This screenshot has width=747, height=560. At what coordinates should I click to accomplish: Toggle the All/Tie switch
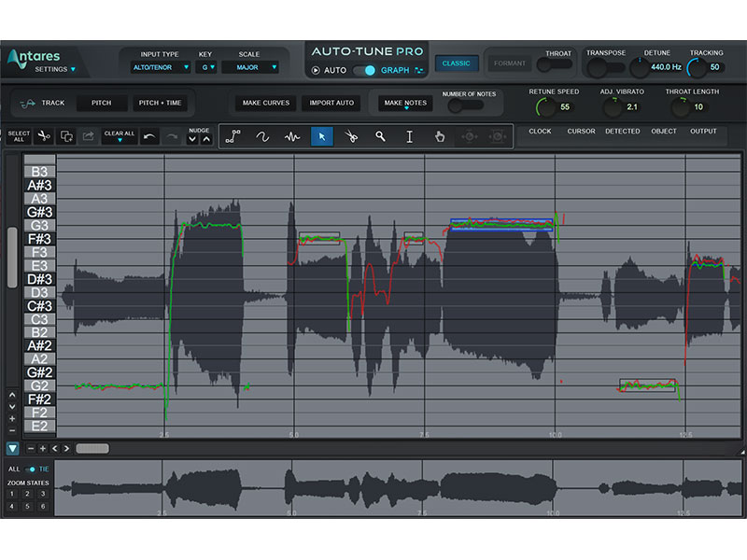point(31,469)
